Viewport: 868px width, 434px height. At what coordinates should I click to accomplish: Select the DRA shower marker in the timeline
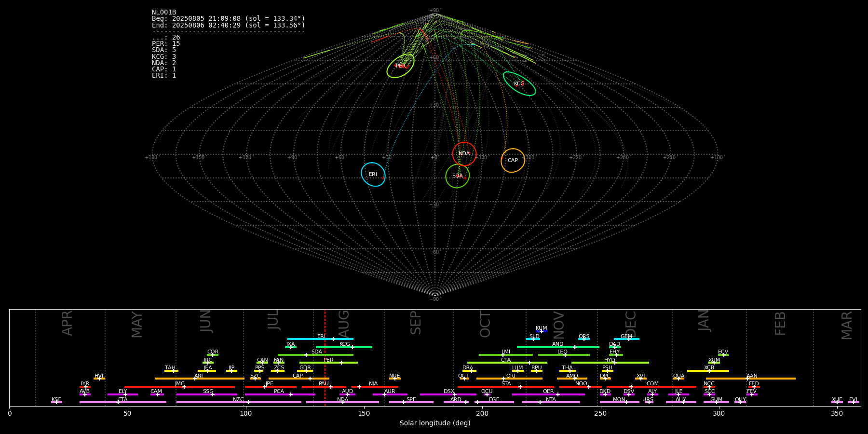coord(470,370)
